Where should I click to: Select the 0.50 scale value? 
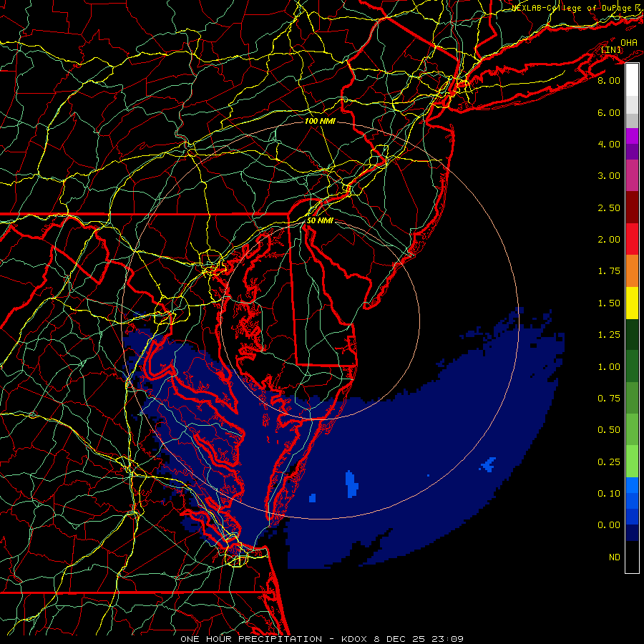pos(609,430)
